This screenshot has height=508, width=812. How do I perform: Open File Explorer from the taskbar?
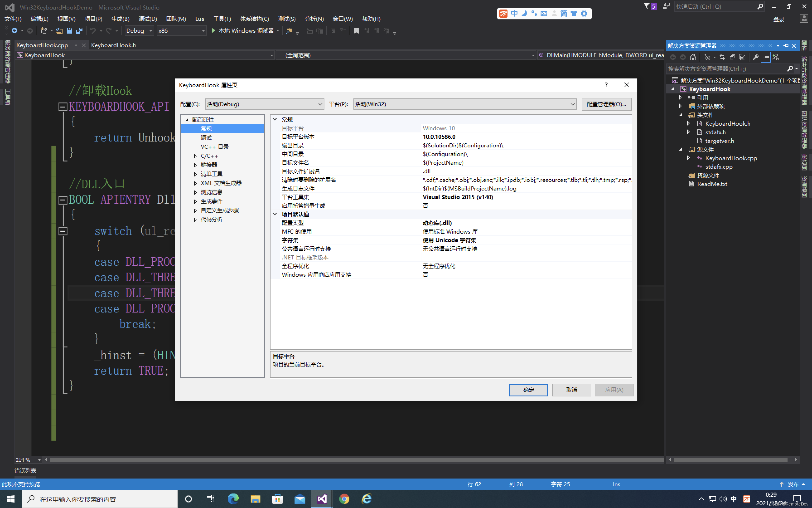click(255, 499)
